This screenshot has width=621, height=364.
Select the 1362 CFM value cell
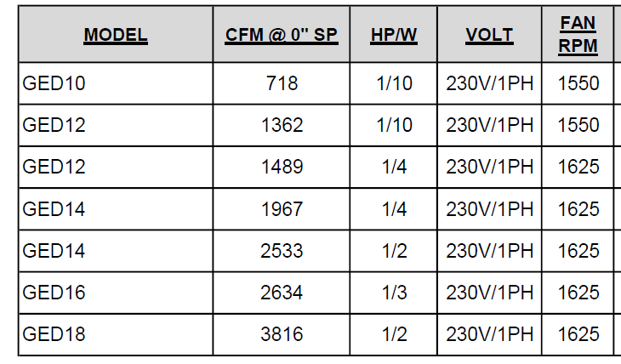click(282, 125)
